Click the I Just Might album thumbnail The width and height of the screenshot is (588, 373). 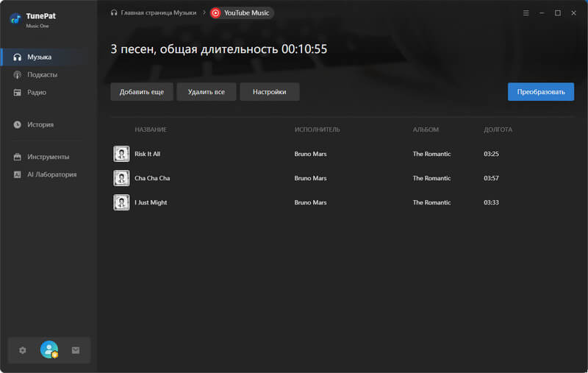click(x=121, y=202)
